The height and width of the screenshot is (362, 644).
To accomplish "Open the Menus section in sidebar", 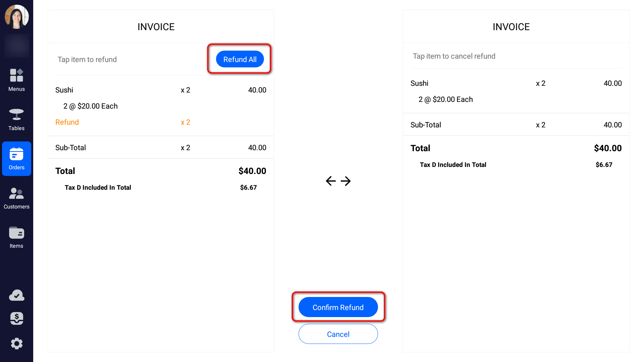I will pos(16,80).
